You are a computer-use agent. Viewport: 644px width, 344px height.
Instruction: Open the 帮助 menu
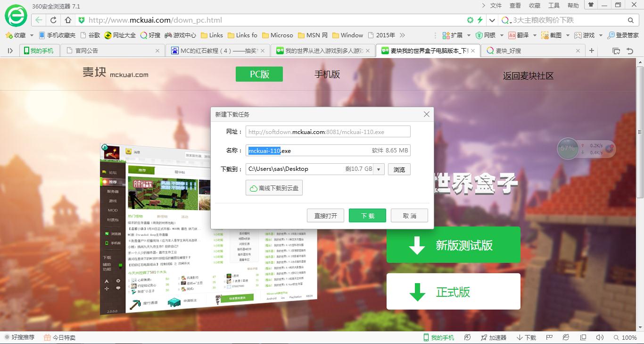573,6
